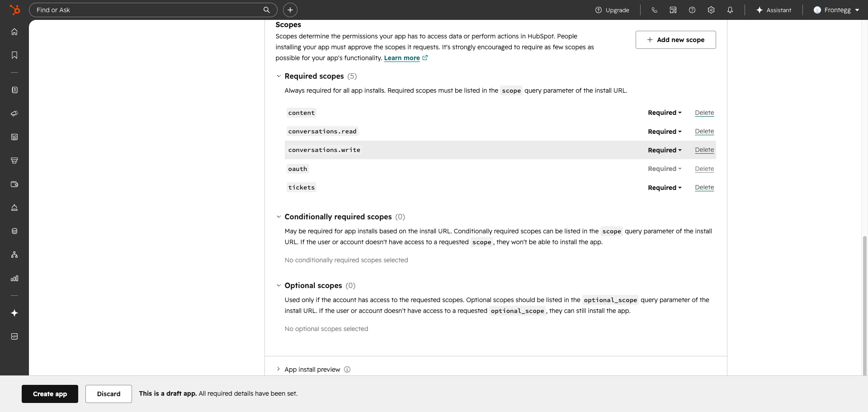Open the Data management database sidebar icon
Viewport: 868px width, 412px height.
click(x=14, y=231)
